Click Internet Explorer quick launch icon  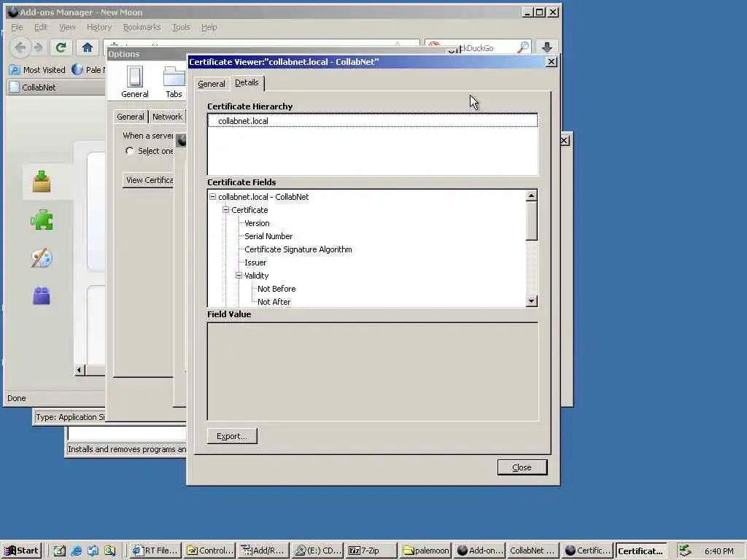76,551
